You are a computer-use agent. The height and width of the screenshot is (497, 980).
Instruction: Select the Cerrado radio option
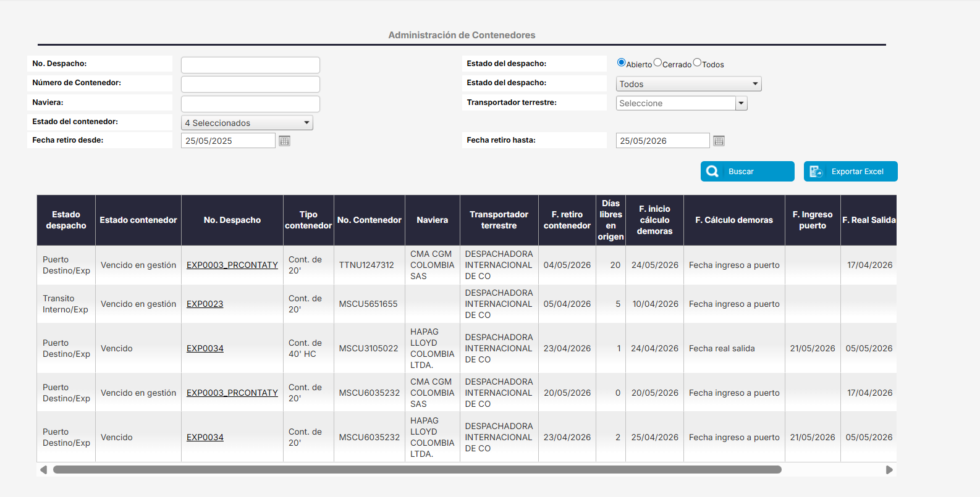[657, 62]
